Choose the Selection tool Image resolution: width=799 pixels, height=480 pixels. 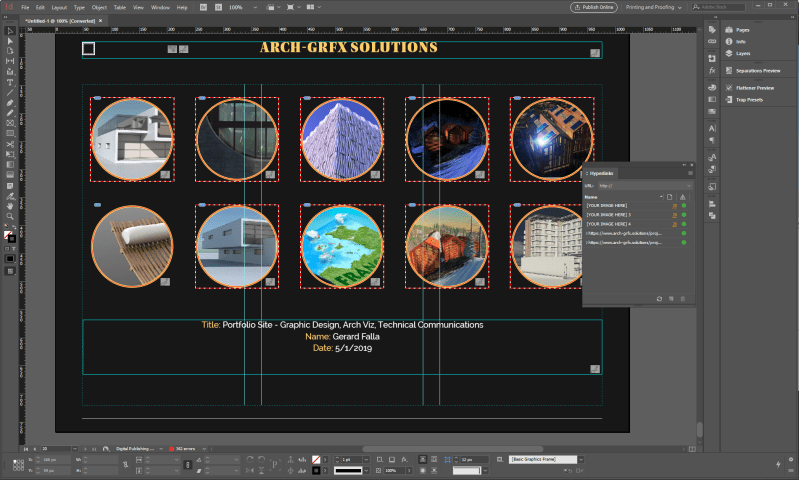[10, 31]
